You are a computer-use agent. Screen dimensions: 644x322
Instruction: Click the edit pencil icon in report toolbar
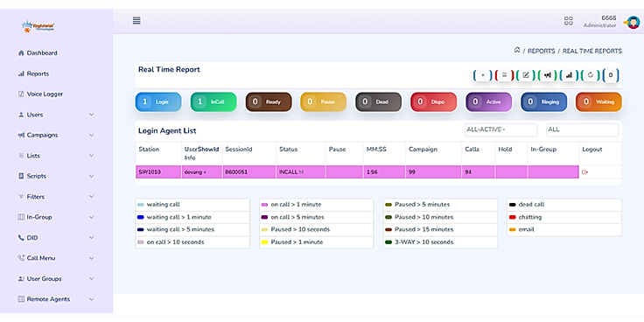[x=525, y=75]
